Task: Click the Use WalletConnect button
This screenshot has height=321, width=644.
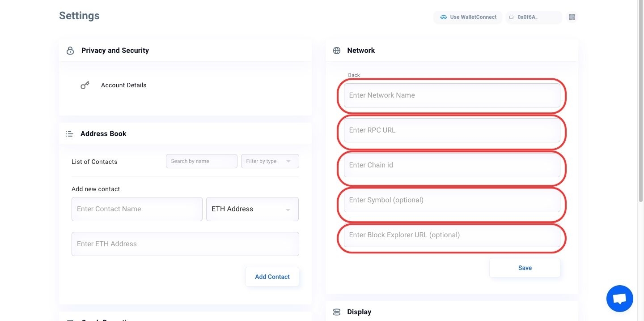Action: pos(468,17)
